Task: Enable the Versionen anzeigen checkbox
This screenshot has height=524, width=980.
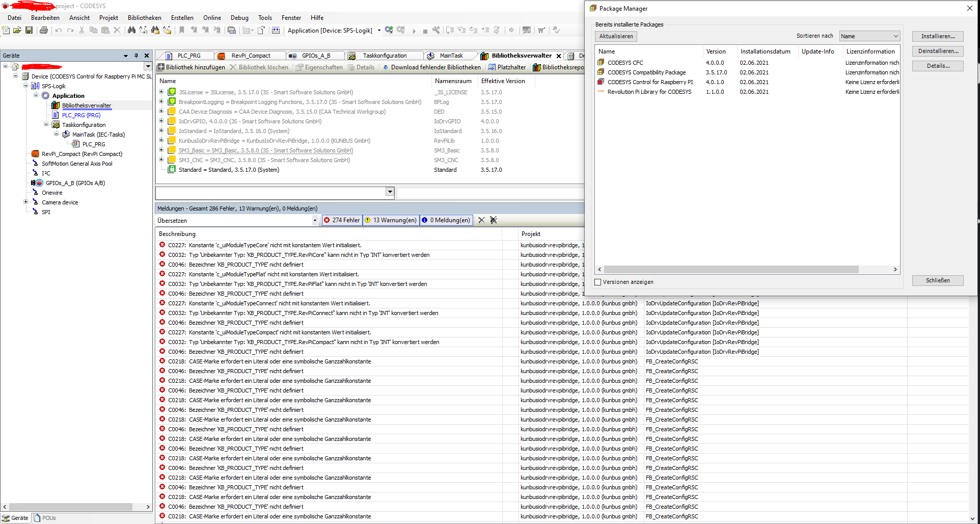Action: coord(598,282)
